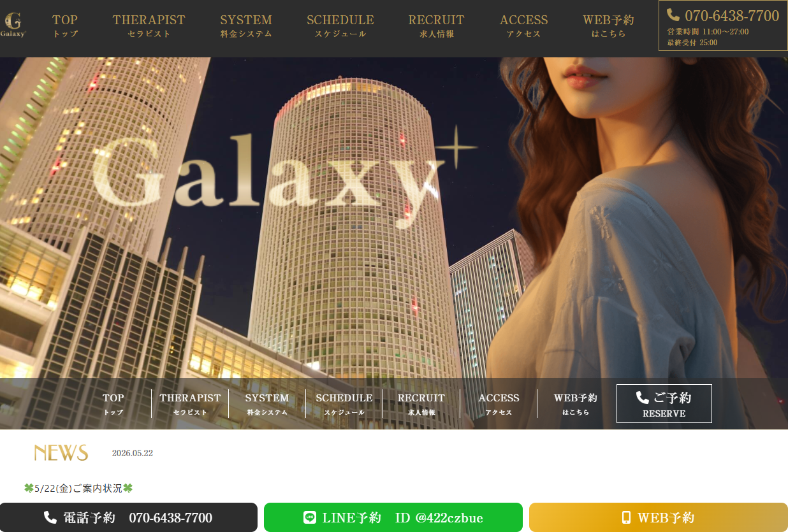Click the 最終受付 25:00 text
This screenshot has height=532, width=788.
(x=692, y=43)
